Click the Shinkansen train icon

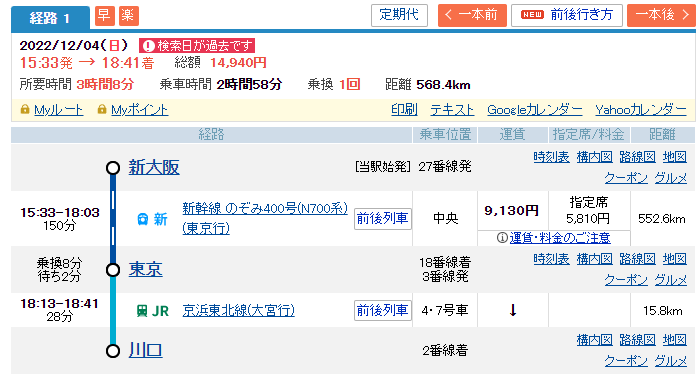click(x=142, y=219)
